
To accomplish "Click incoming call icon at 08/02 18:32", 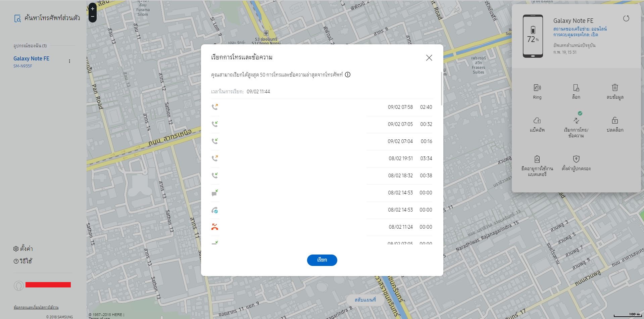I will point(215,175).
